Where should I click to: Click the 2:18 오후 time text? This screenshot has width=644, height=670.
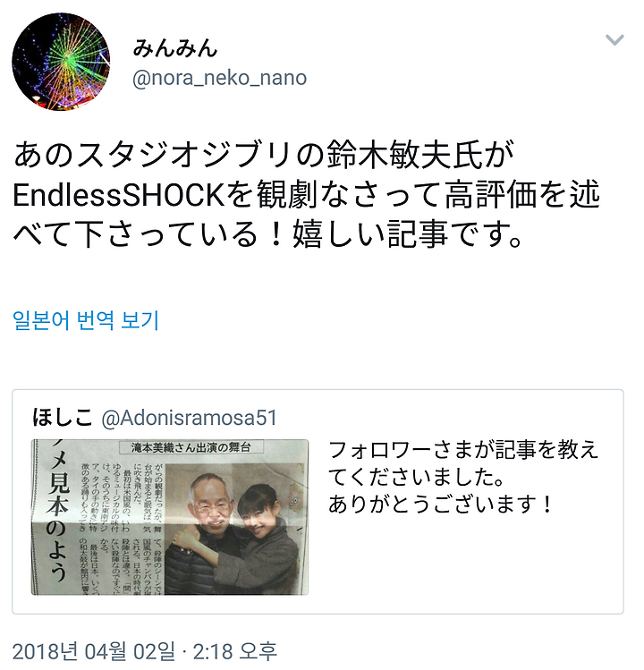(234, 652)
